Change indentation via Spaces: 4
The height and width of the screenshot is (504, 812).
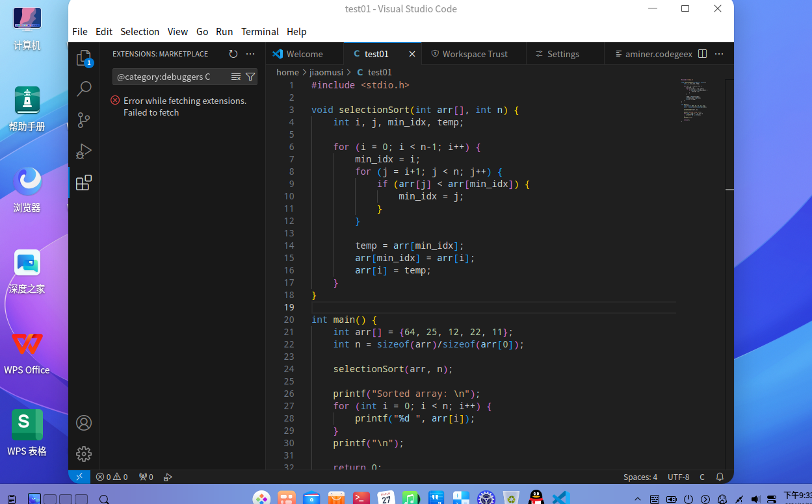tap(640, 477)
